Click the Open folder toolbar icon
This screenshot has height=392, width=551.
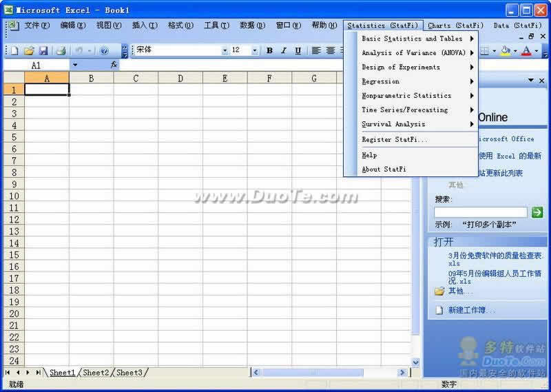coord(29,50)
